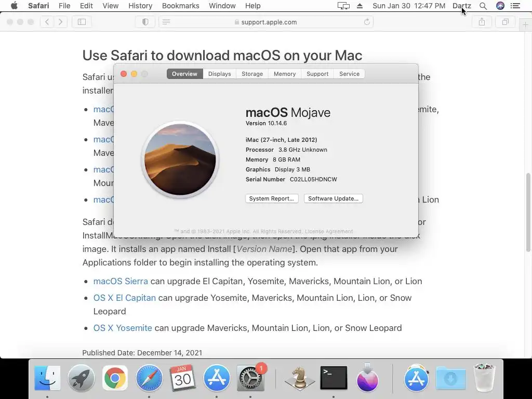This screenshot has height=399, width=532.
Task: Open Google Chrome from the Dock
Action: point(115,378)
